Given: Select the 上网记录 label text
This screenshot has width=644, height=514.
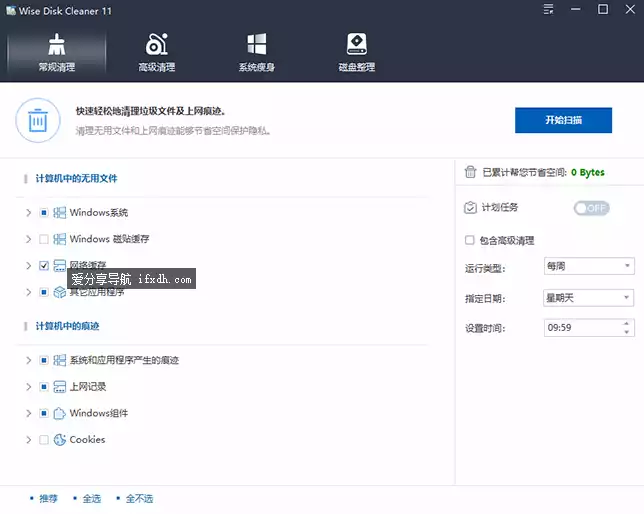Looking at the screenshot, I should (88, 387).
